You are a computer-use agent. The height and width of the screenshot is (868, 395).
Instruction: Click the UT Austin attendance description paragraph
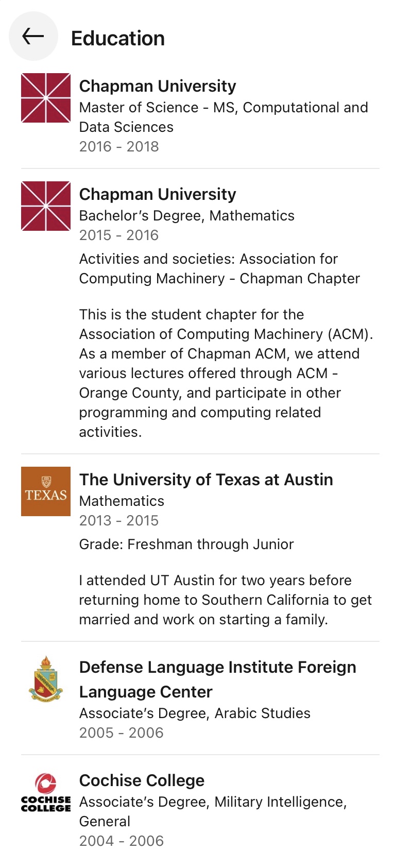(x=225, y=600)
